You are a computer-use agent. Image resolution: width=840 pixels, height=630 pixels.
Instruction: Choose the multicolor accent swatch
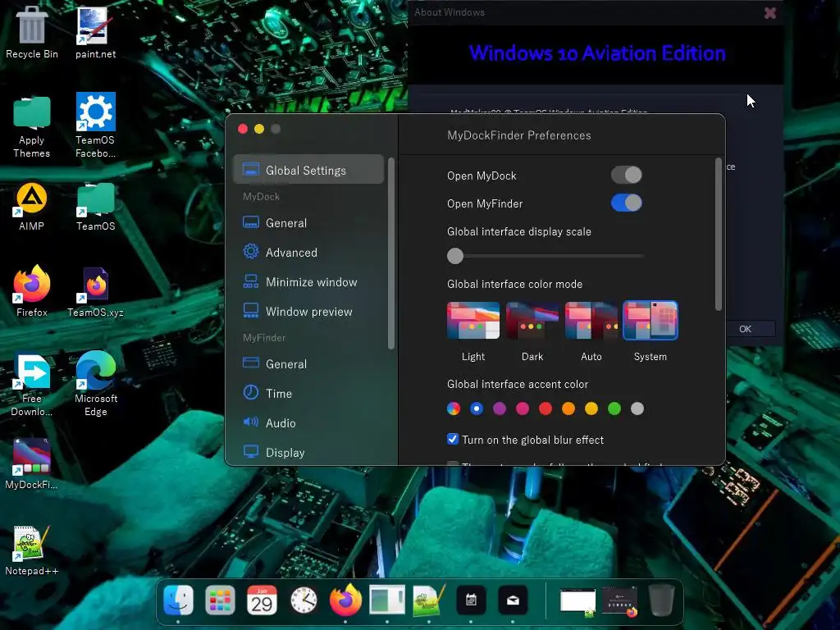tap(453, 409)
